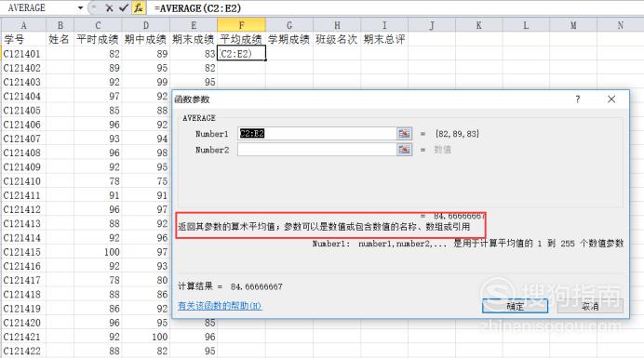
Task: Select cell C121402
Action: pyautogui.click(x=24, y=68)
